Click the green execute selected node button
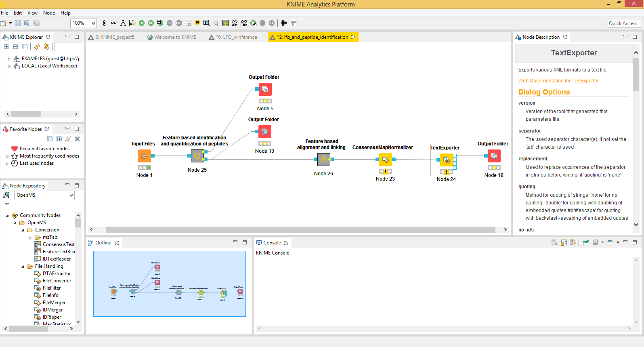This screenshot has height=347, width=644. coord(142,23)
